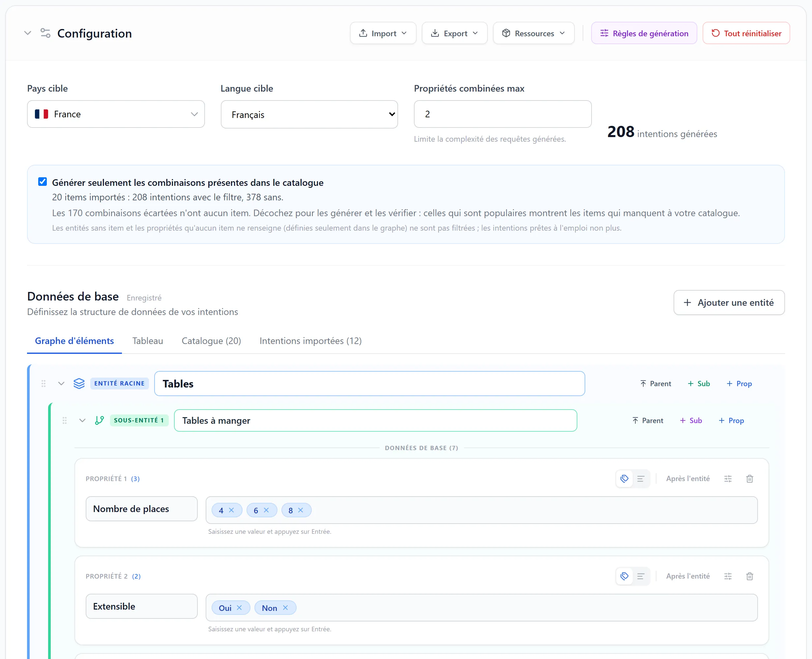Grab drag handle of Tables à manger
Screen dimensions: 812x659
[65, 420]
